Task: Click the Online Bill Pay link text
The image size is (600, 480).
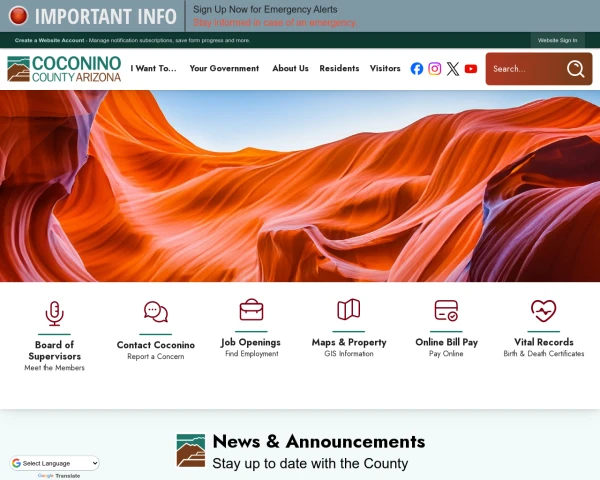Action: click(447, 342)
